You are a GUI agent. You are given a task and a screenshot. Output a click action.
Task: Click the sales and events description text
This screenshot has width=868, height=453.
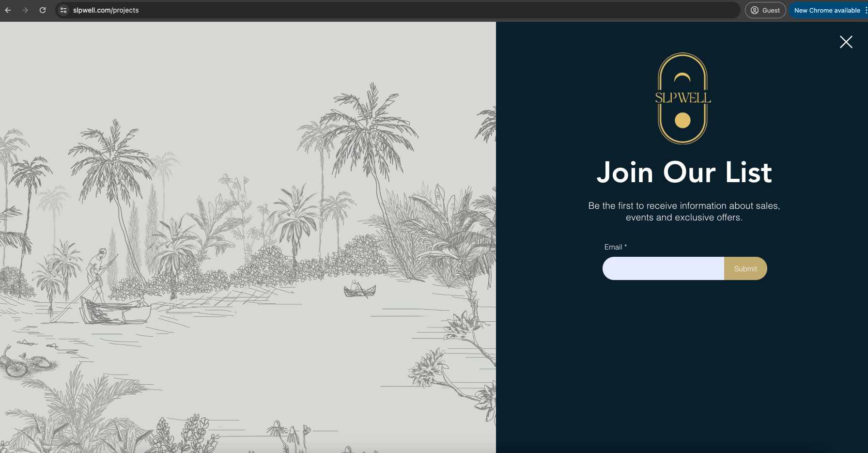[684, 212]
